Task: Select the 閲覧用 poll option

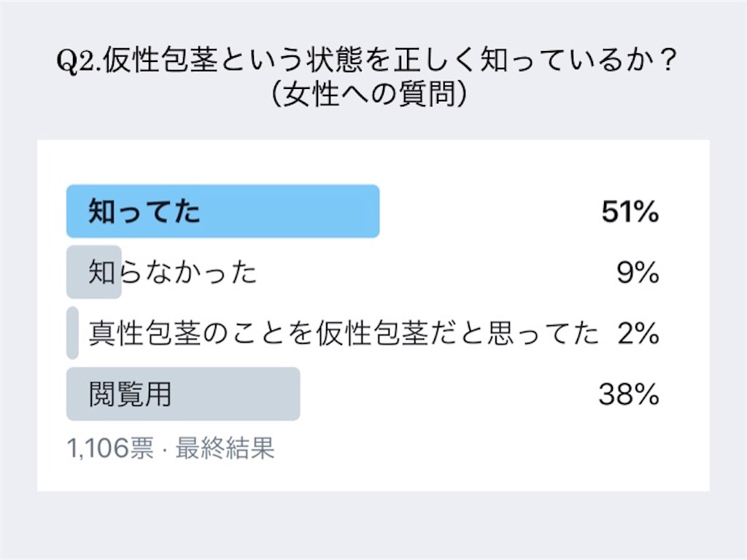Action: coord(130,394)
